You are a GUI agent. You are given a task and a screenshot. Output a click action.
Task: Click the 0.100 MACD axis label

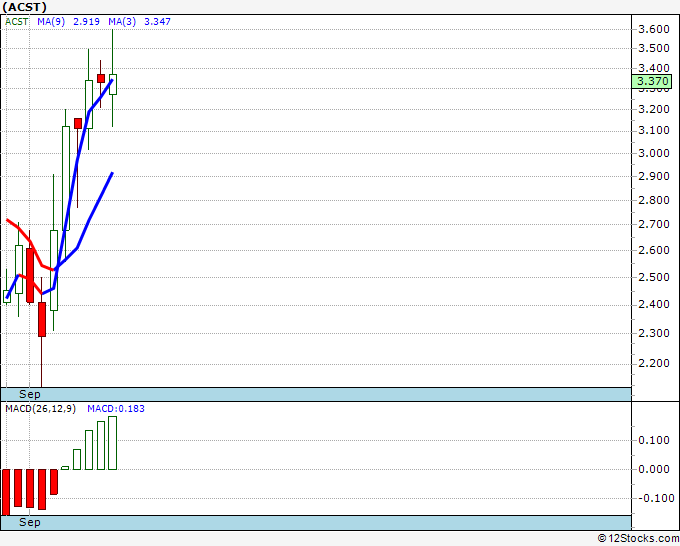click(654, 440)
